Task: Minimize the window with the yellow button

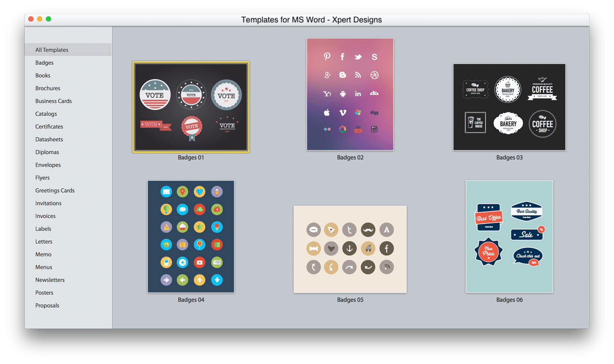Action: 39,19
